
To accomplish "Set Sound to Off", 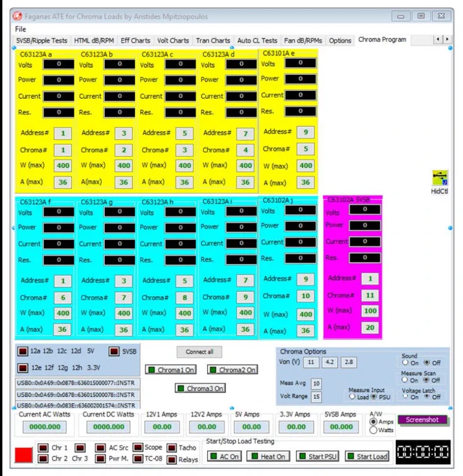I will [x=427, y=363].
